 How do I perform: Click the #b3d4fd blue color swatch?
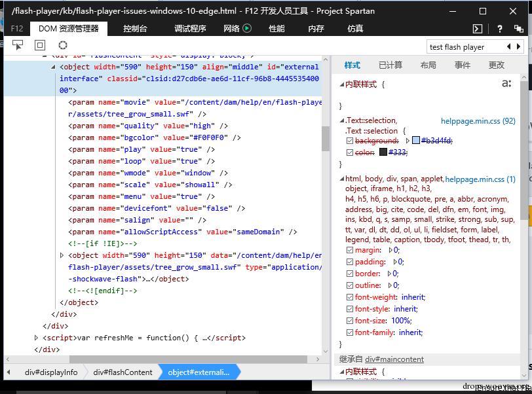(416, 141)
